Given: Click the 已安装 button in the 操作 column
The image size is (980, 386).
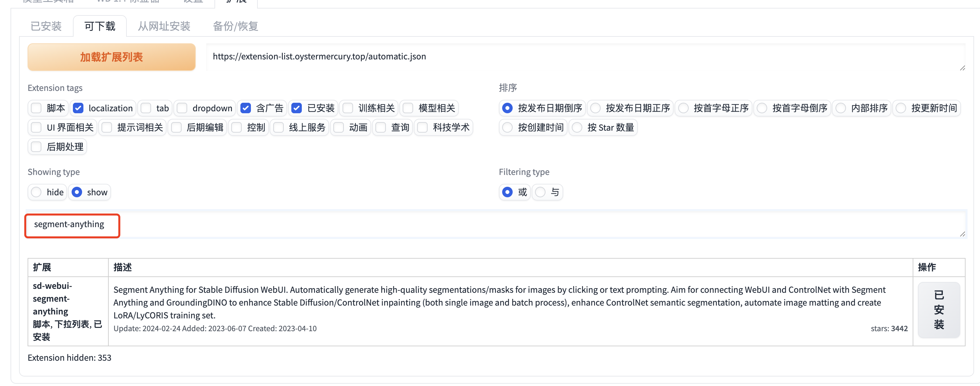Looking at the screenshot, I should coord(938,310).
